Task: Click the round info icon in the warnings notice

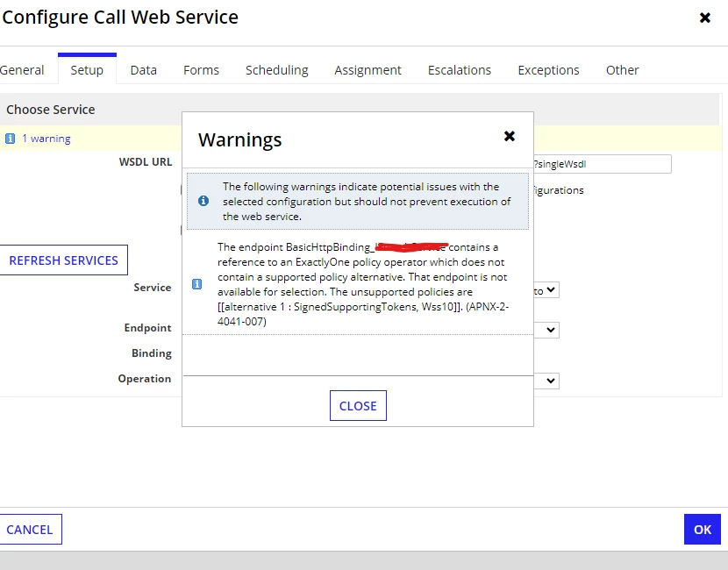Action: coord(203,201)
